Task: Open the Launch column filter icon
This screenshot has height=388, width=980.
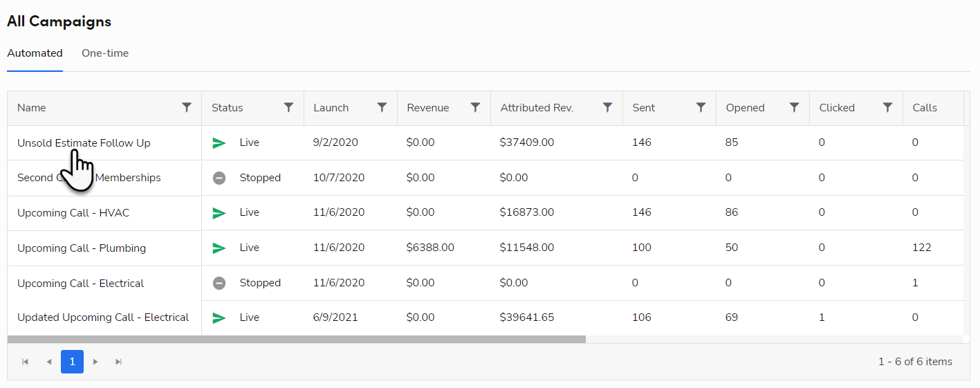Action: click(382, 107)
